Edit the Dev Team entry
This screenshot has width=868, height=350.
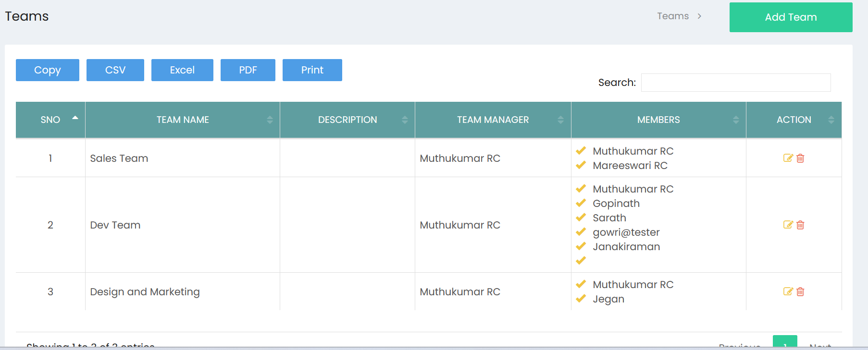pyautogui.click(x=788, y=225)
